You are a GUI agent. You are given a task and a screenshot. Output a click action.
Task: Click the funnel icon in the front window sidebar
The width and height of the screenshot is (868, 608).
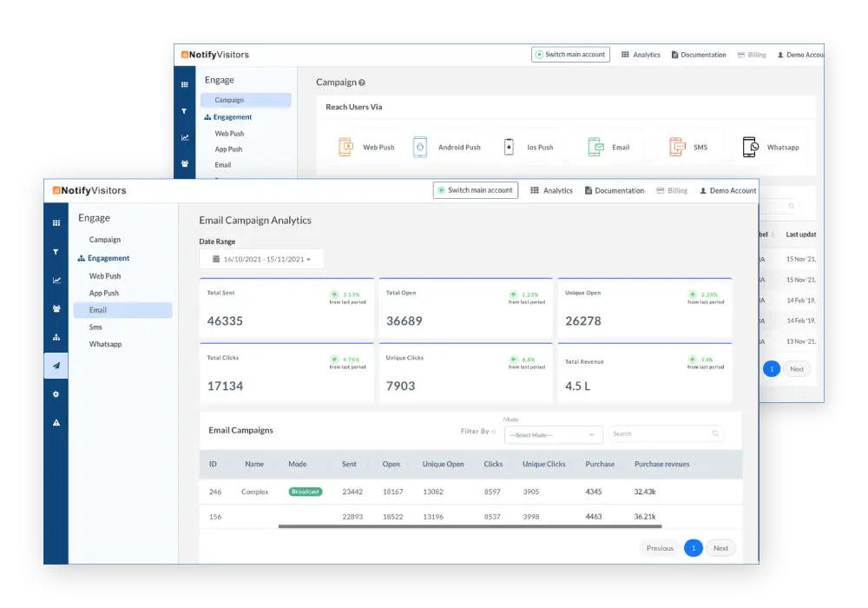(x=56, y=252)
